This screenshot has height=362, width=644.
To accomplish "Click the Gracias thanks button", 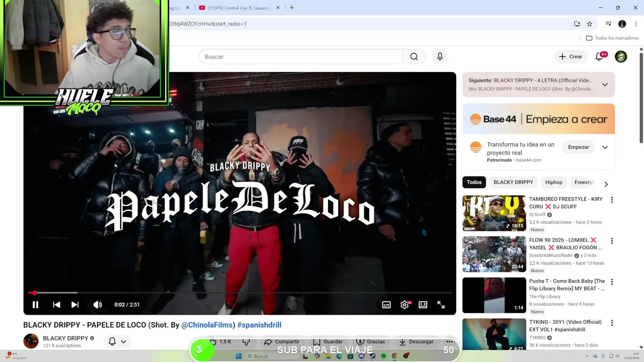I will 370,341.
